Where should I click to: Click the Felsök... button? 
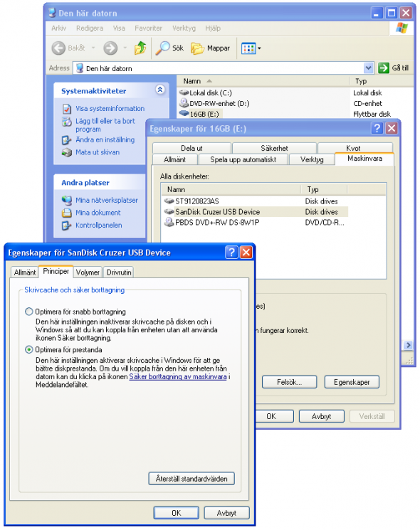pyautogui.click(x=290, y=382)
